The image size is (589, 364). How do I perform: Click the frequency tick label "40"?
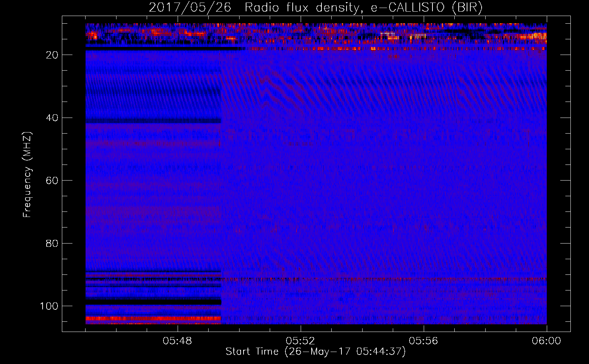coord(52,118)
